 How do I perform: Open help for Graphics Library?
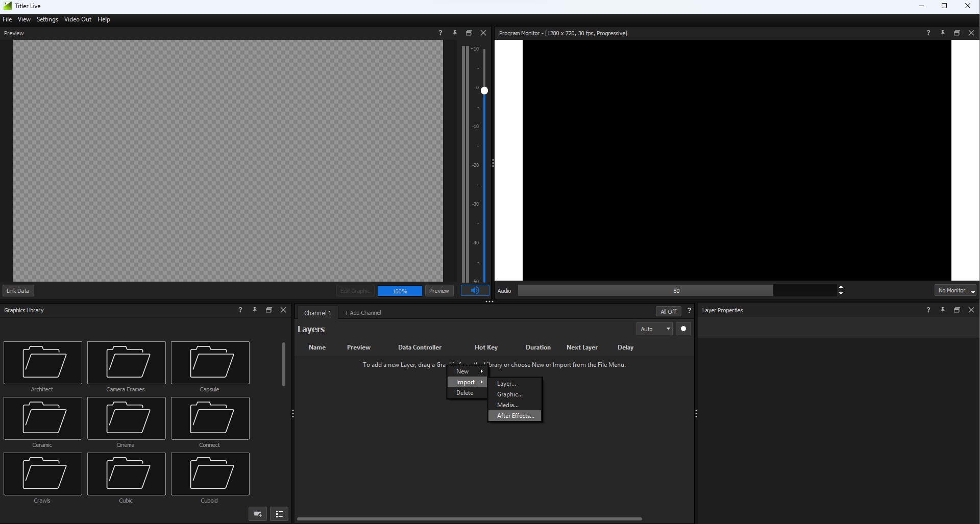pos(240,310)
